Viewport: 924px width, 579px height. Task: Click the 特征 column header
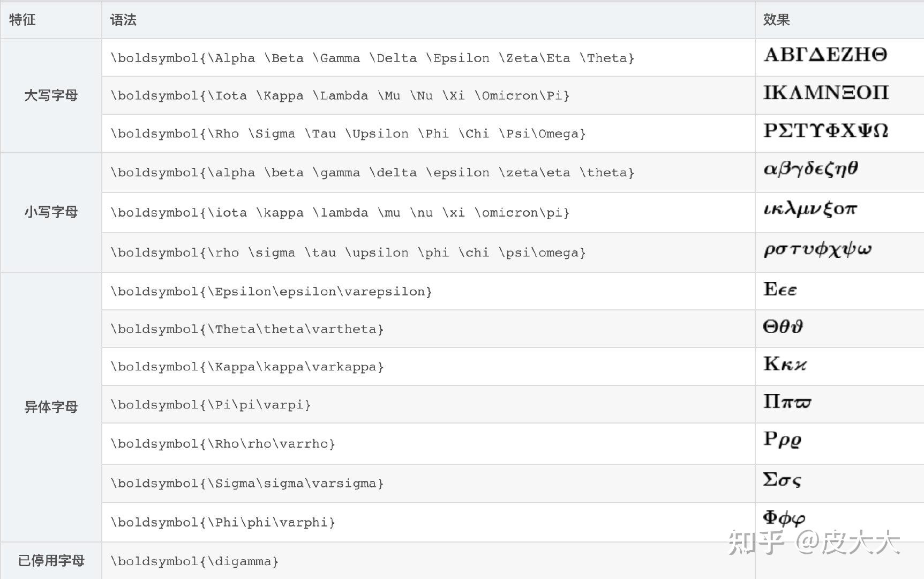click(22, 20)
